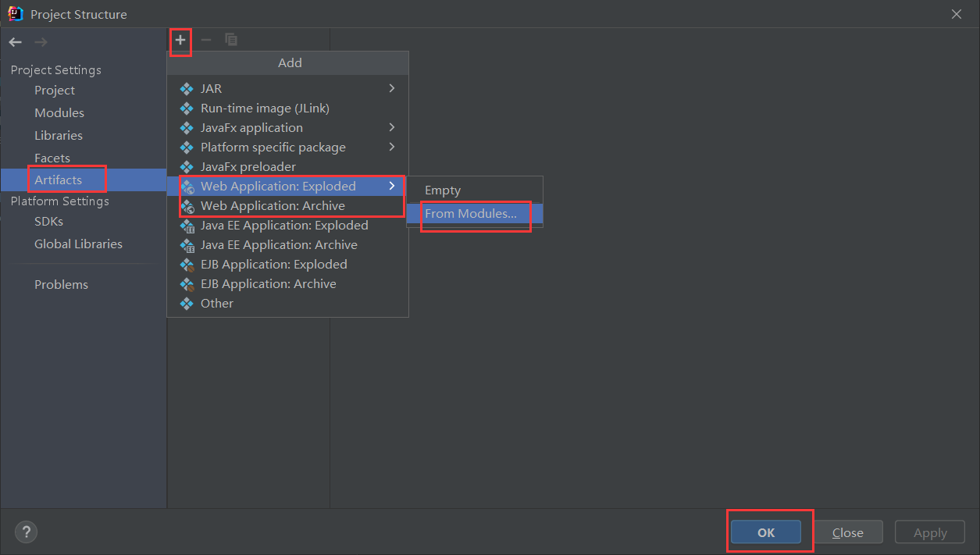Click the Copy artifact toolbar icon
Screen dimensions: 980x555
point(231,40)
